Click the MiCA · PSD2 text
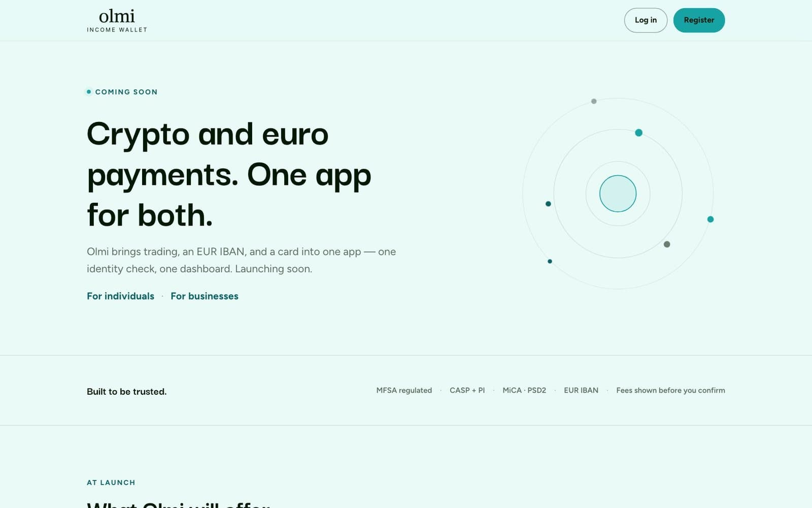 pos(524,390)
